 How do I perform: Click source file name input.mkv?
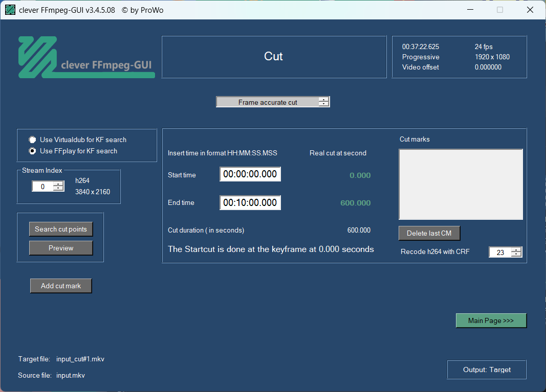(x=71, y=375)
